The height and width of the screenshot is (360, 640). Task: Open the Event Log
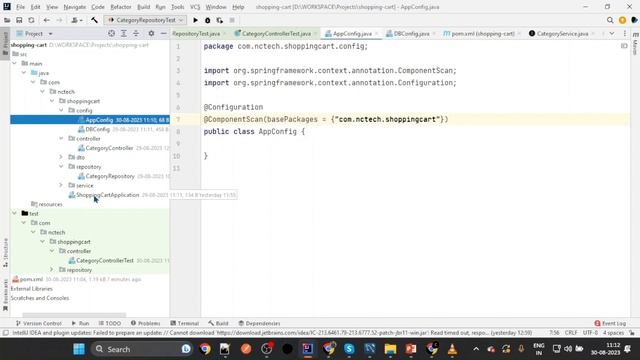610,323
